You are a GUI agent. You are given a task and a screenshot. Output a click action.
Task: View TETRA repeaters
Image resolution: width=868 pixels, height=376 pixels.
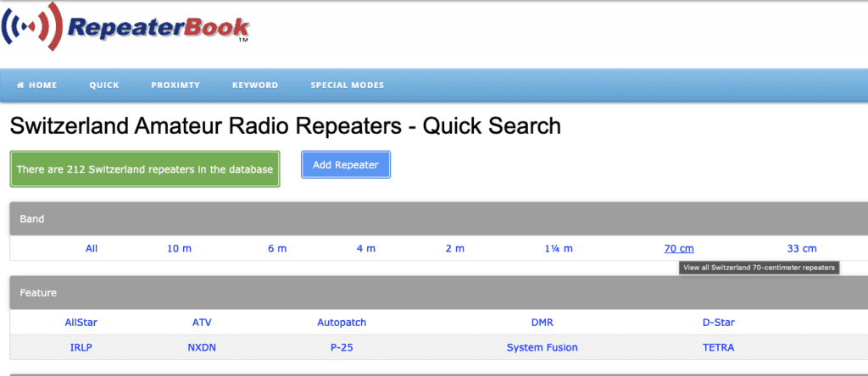[x=718, y=347]
